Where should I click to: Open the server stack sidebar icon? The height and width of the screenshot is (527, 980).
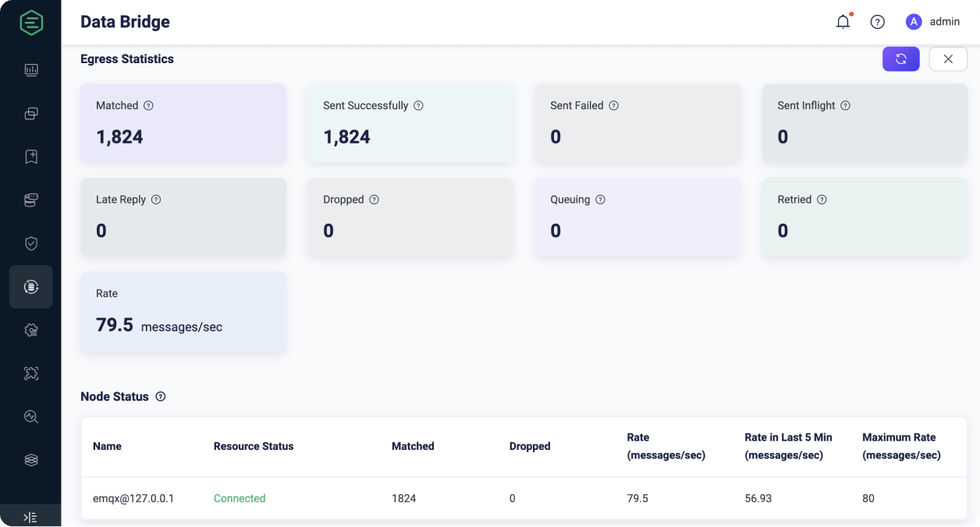point(31,200)
